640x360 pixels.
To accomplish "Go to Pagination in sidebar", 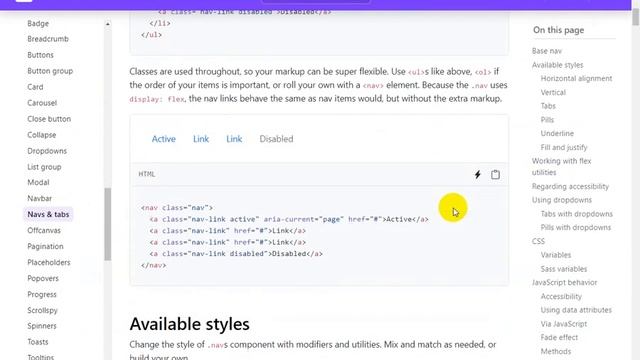I will click(x=45, y=247).
